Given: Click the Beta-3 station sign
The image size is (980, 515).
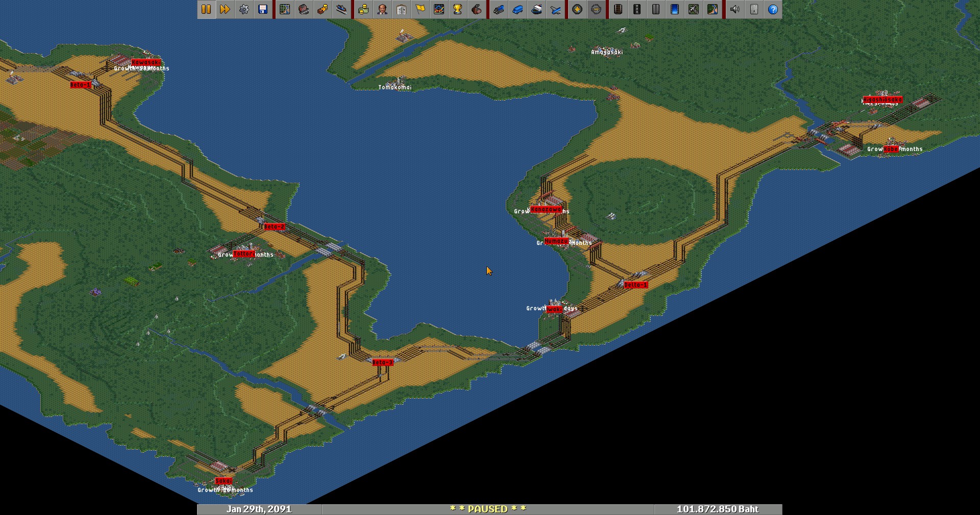Looking at the screenshot, I should point(382,362).
